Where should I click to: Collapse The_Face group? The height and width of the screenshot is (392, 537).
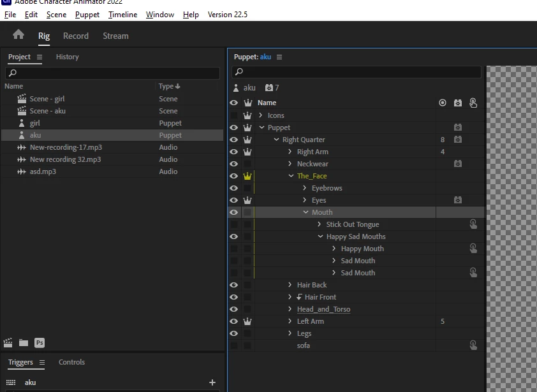[291, 176]
